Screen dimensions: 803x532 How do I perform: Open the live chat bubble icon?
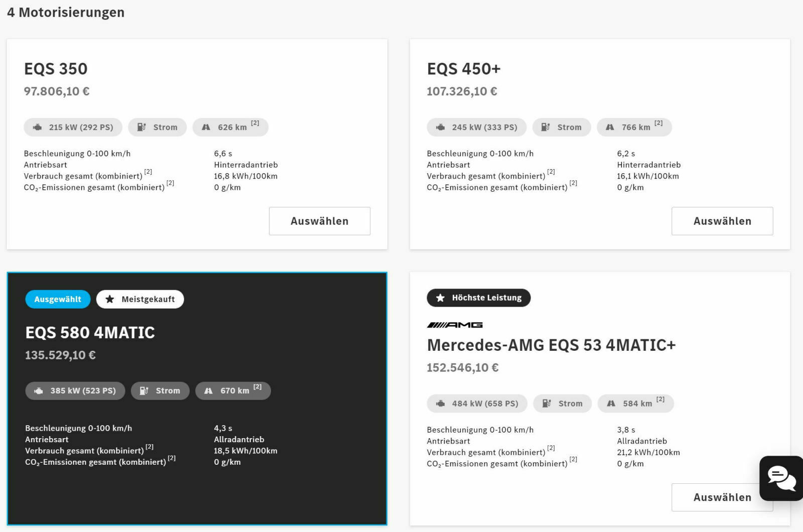coord(781,478)
